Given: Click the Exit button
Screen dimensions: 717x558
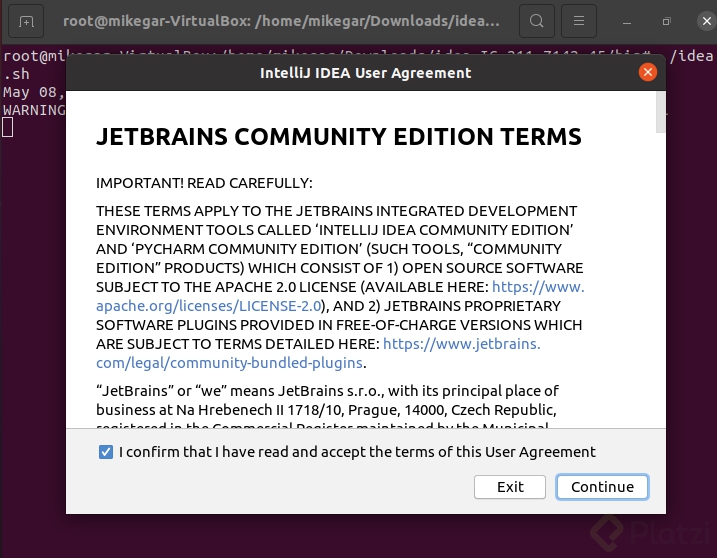Looking at the screenshot, I should click(x=510, y=487).
